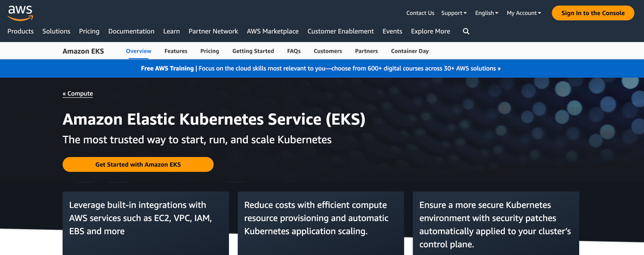Screen dimensions: 644x255
Task: Select the Getting Started tab
Action: point(253,51)
